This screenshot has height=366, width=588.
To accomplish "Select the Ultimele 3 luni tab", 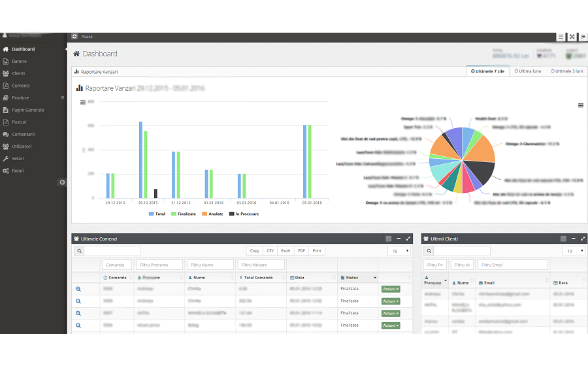I will coord(566,71).
